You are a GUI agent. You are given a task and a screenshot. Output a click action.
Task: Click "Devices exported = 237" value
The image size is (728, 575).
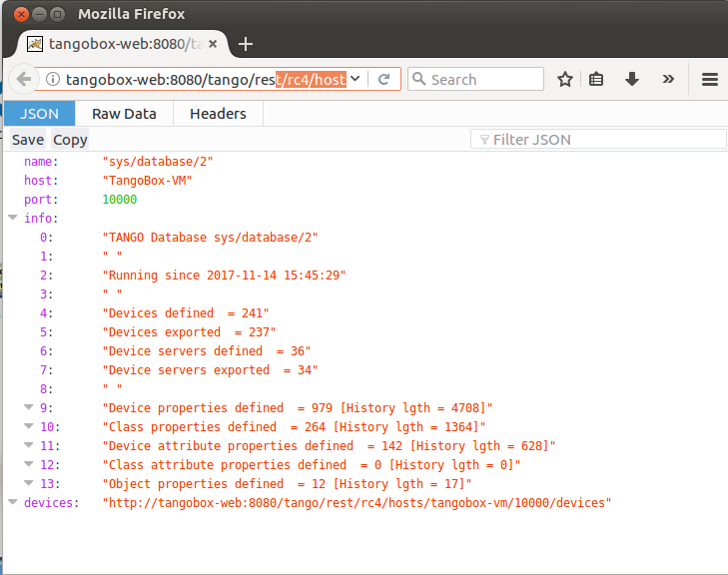coord(189,332)
